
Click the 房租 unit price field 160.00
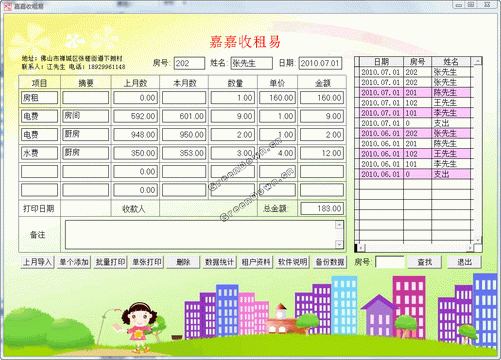(x=277, y=98)
